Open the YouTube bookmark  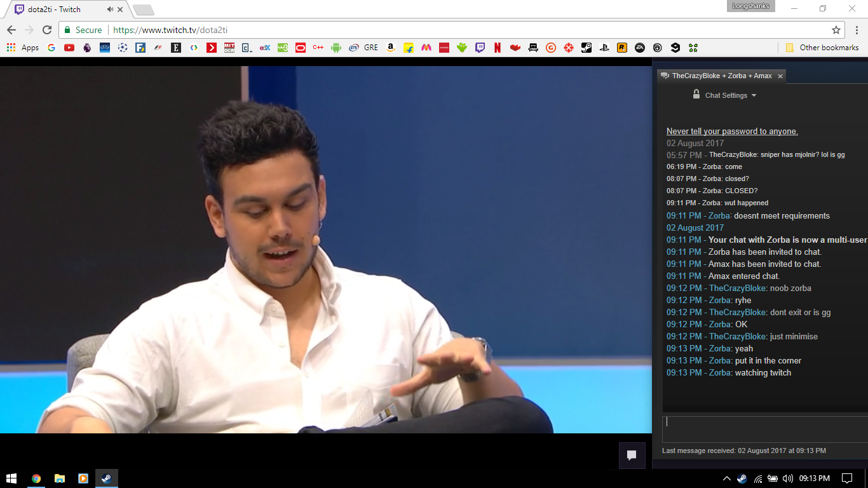(69, 48)
